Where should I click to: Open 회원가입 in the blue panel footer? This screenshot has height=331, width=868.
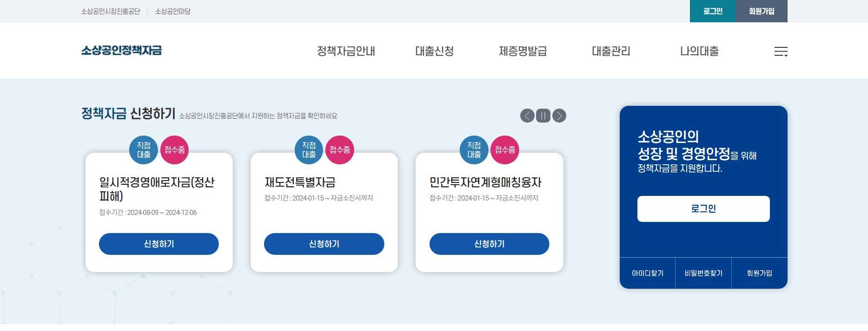pyautogui.click(x=760, y=273)
